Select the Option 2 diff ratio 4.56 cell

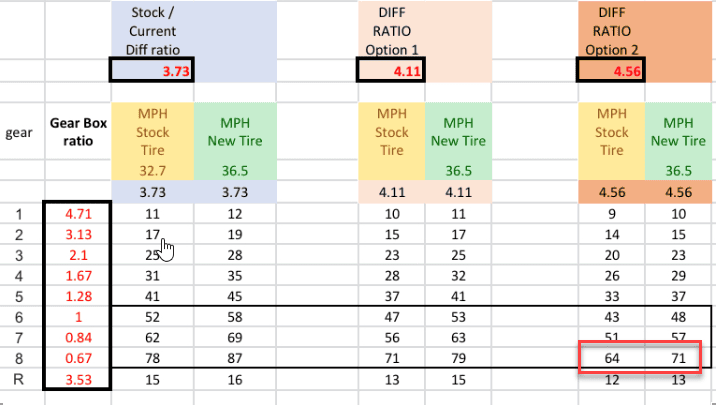pos(611,70)
